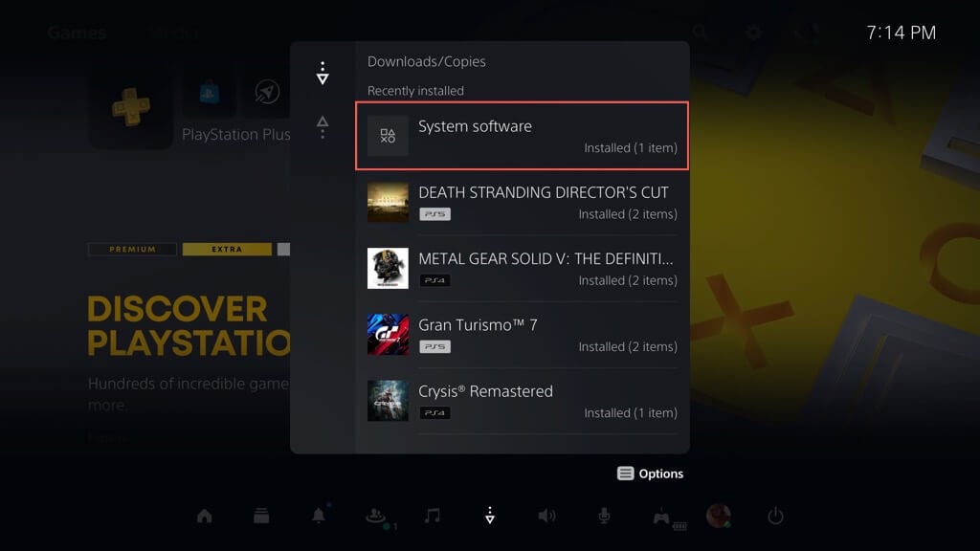The height and width of the screenshot is (551, 980).
Task: Open the profile avatar icon
Action: 718,516
